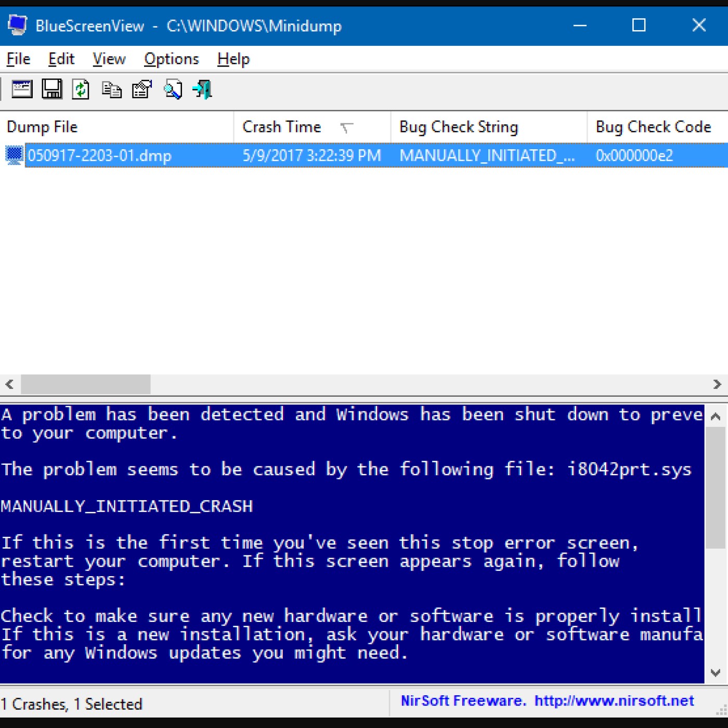Screen dimensions: 728x728
Task: Click the MANUALLY_INITIATED_CRASH text in blue pane
Action: pyautogui.click(x=127, y=506)
